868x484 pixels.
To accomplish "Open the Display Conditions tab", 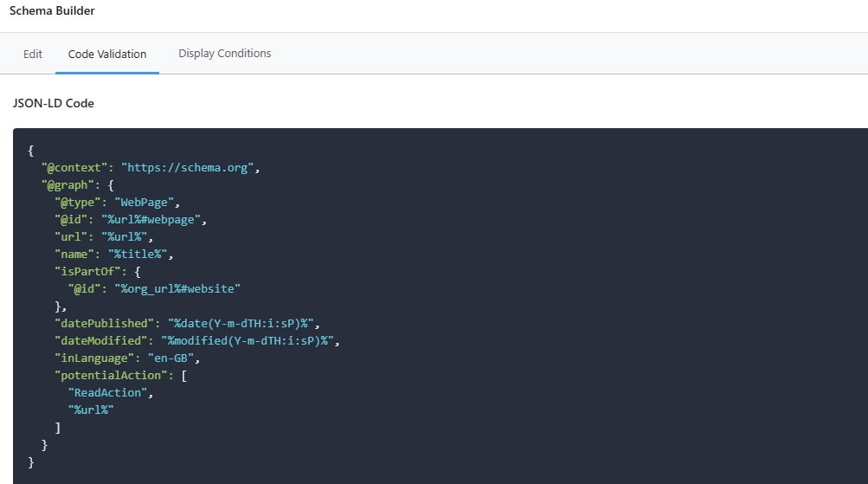I will pyautogui.click(x=224, y=54).
